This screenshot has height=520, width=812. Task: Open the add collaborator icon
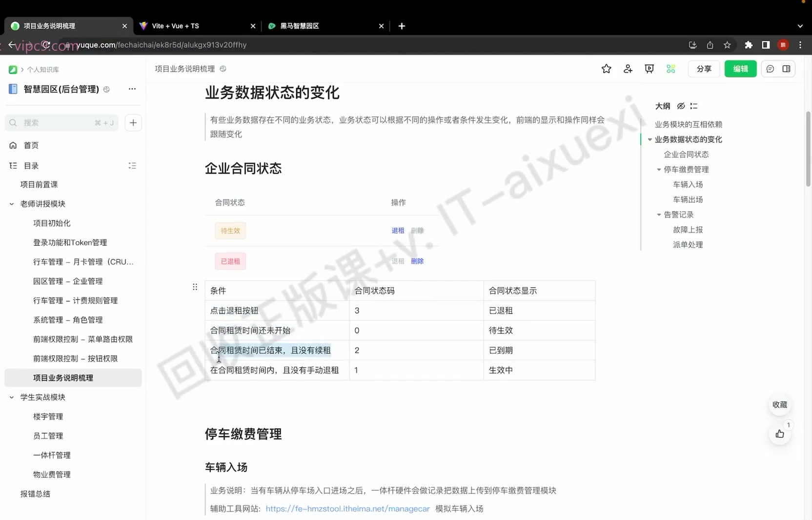pyautogui.click(x=628, y=69)
